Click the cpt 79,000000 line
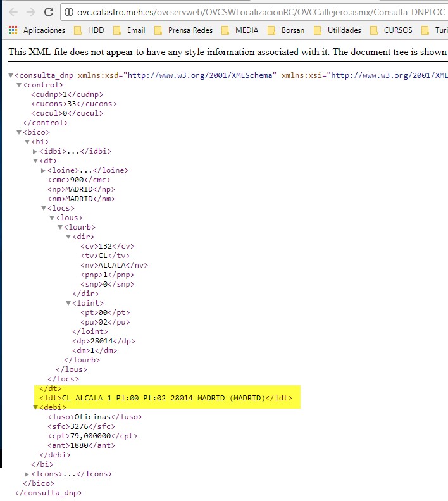Screen dimensions: 448x501 [92, 436]
